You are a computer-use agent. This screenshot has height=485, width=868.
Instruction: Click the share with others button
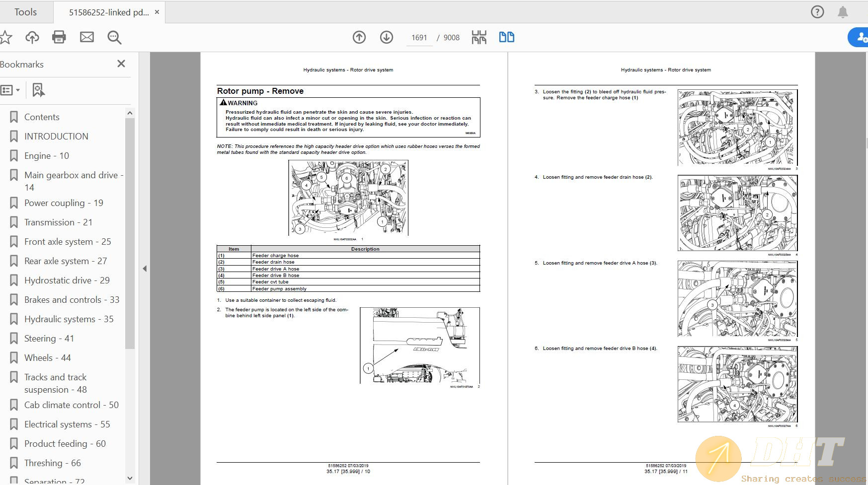point(859,37)
